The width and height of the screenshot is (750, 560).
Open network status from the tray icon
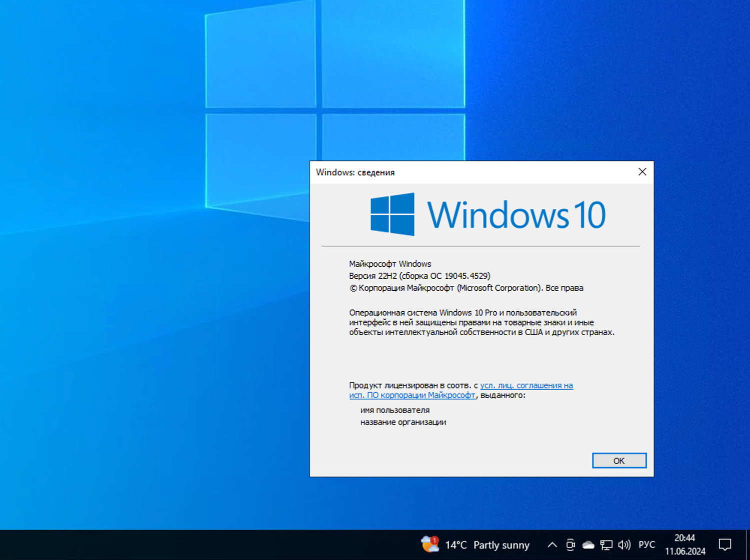point(606,545)
